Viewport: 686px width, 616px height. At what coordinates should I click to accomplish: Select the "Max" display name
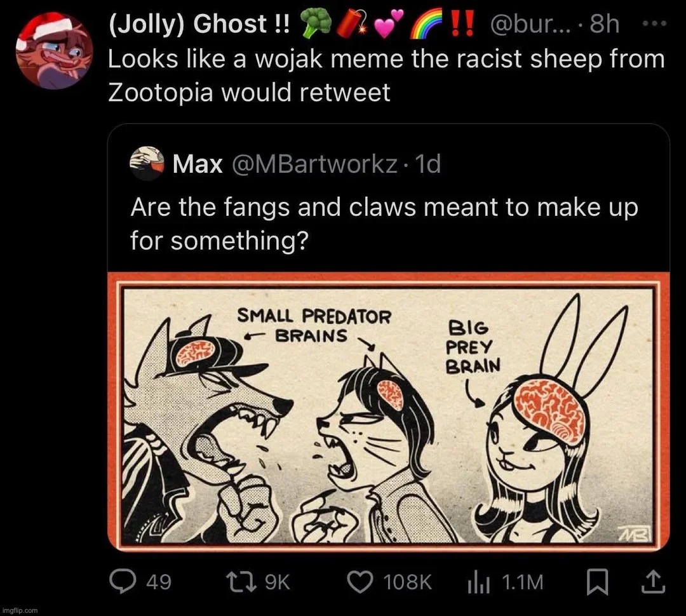coord(198,165)
